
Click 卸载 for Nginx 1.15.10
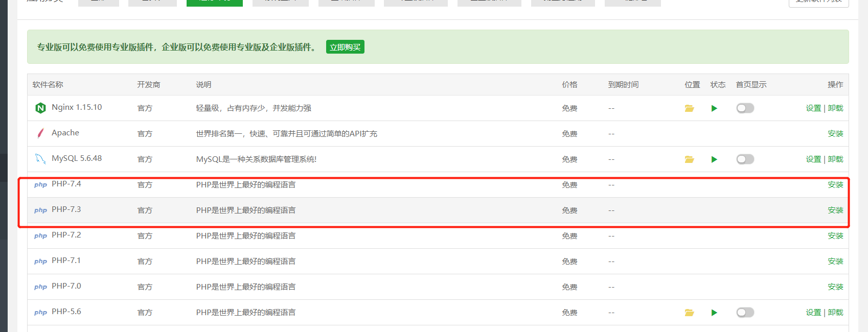point(835,108)
